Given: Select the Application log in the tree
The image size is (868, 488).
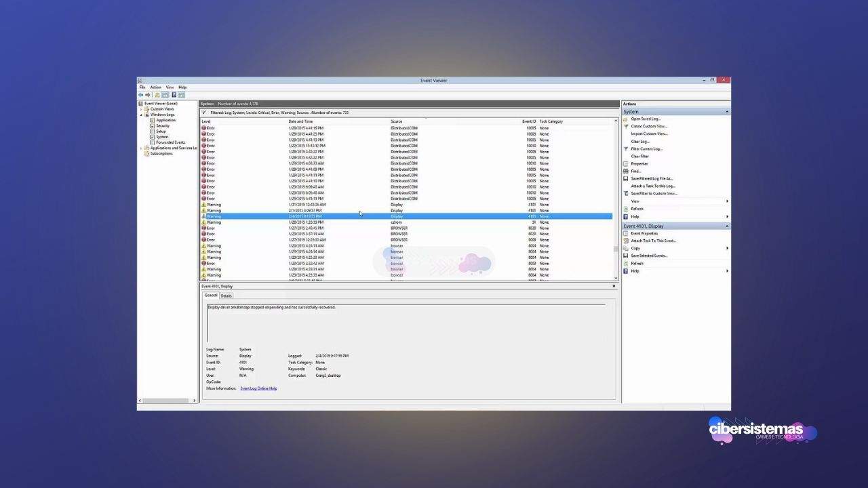Looking at the screenshot, I should [165, 120].
